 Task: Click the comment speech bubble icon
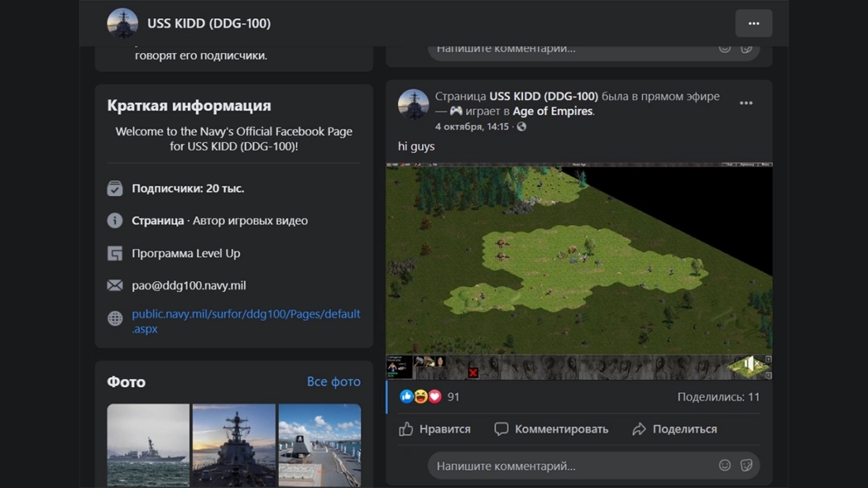(x=501, y=429)
